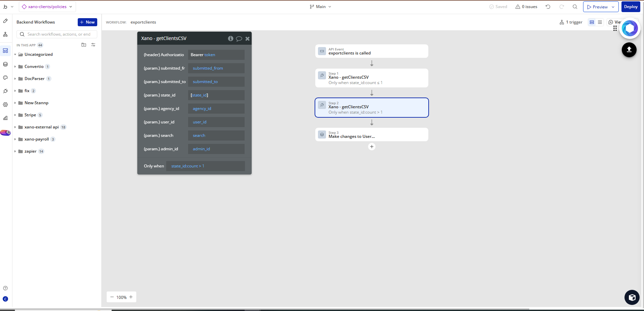Open the xano-clients/policies page dropdown
The image size is (644, 311).
[x=47, y=7]
